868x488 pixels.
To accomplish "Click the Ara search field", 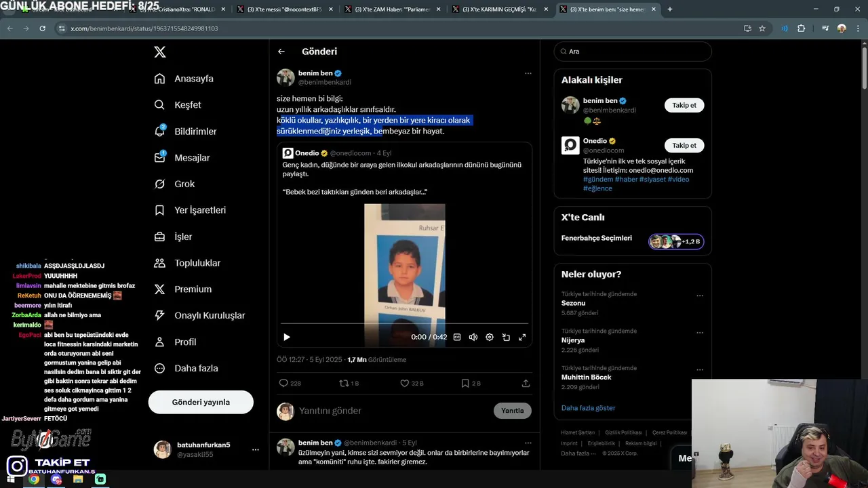I will [633, 52].
